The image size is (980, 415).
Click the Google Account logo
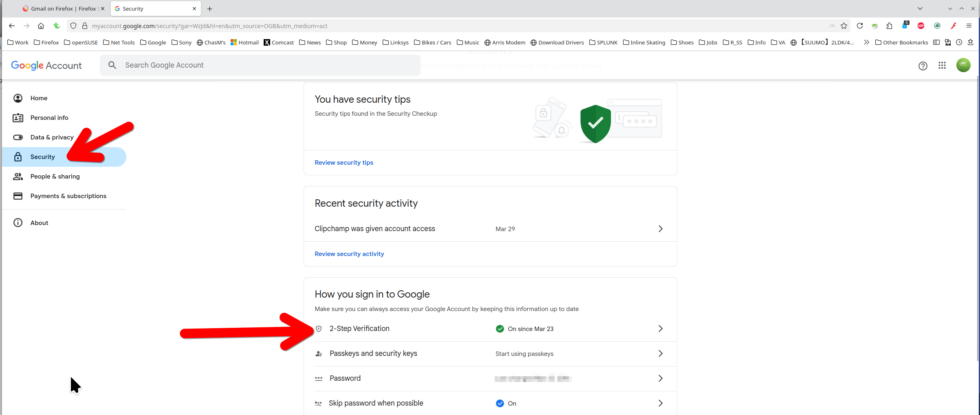click(x=46, y=65)
